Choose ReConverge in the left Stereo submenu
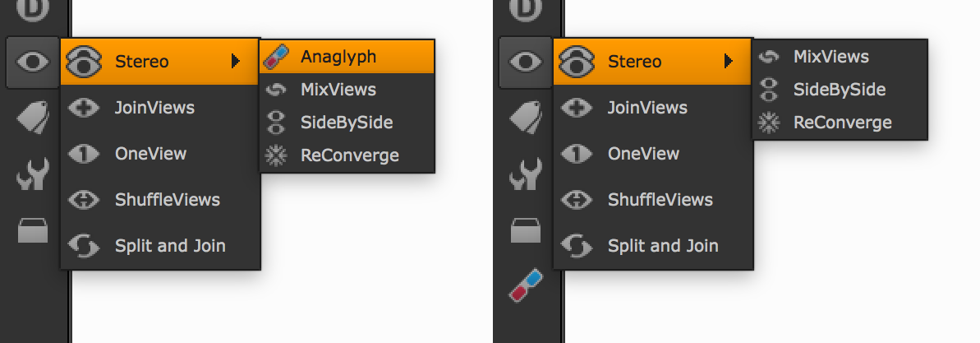 click(x=349, y=155)
